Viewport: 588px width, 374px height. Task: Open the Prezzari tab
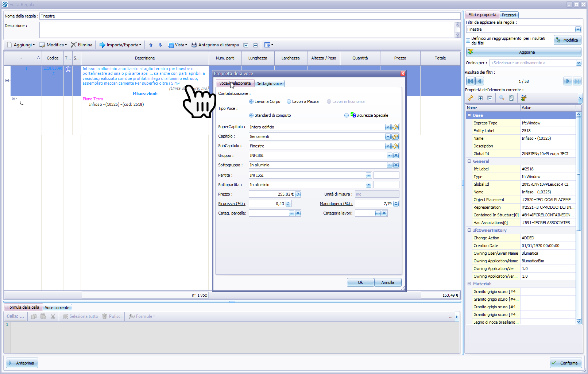click(508, 15)
